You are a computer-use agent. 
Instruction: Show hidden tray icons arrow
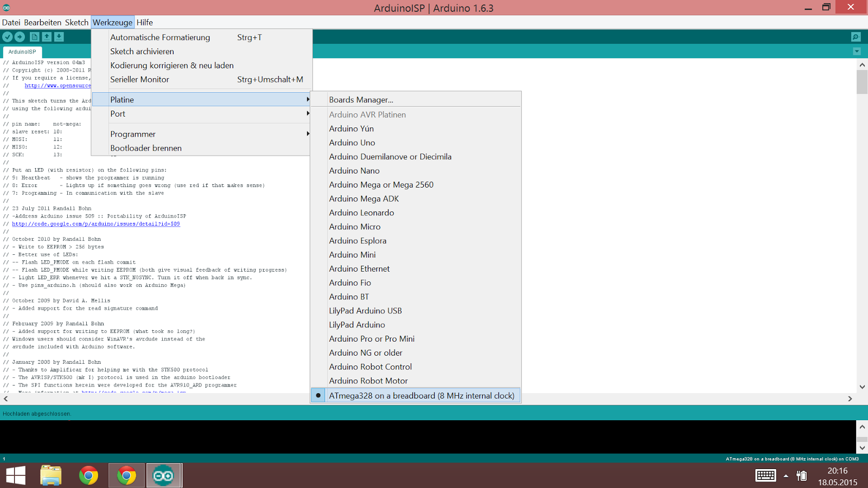point(786,476)
